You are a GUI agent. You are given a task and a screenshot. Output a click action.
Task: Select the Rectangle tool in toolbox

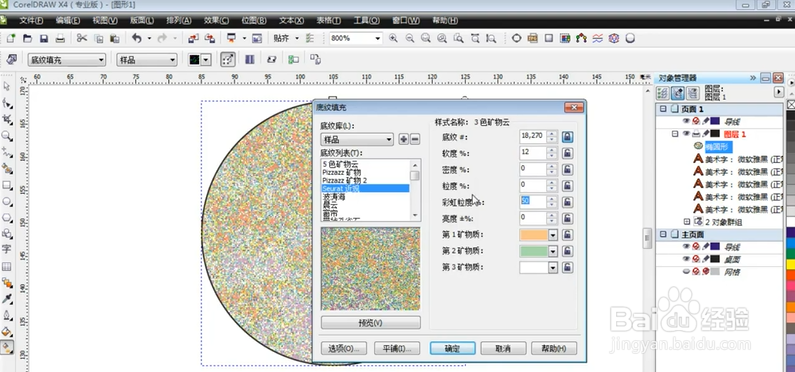[7, 185]
